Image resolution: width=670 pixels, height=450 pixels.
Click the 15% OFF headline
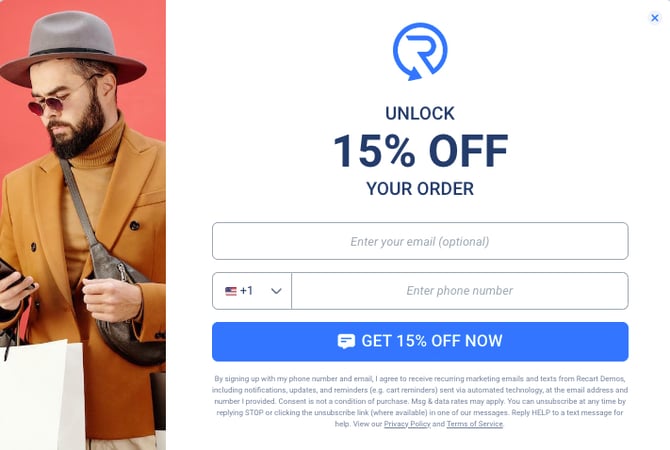tap(420, 150)
